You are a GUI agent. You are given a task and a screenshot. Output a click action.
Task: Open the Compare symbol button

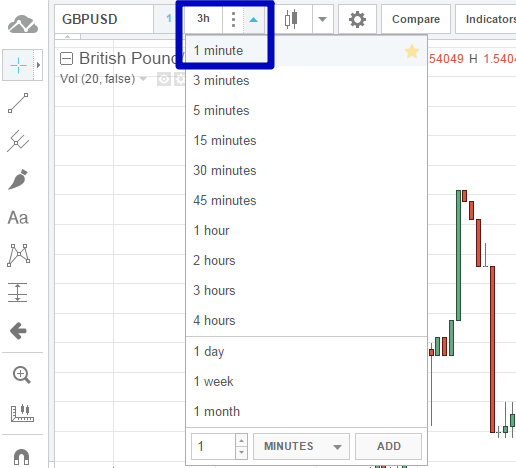point(416,19)
